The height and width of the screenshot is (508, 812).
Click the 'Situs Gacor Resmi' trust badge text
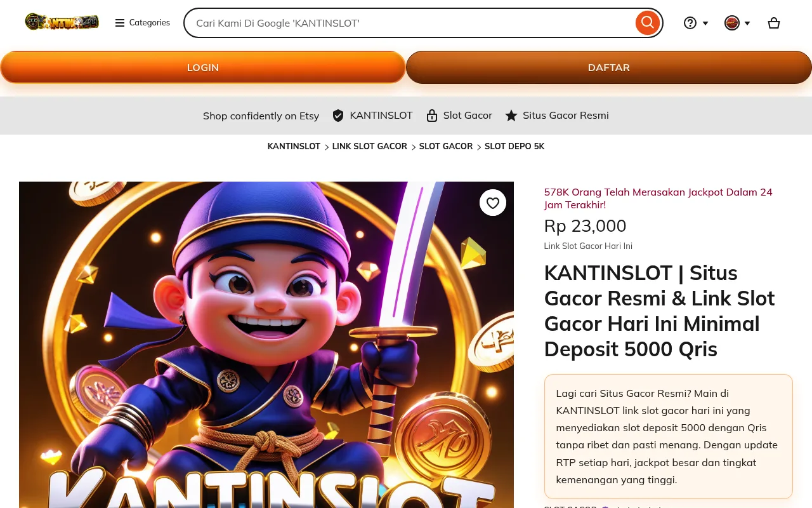click(566, 115)
